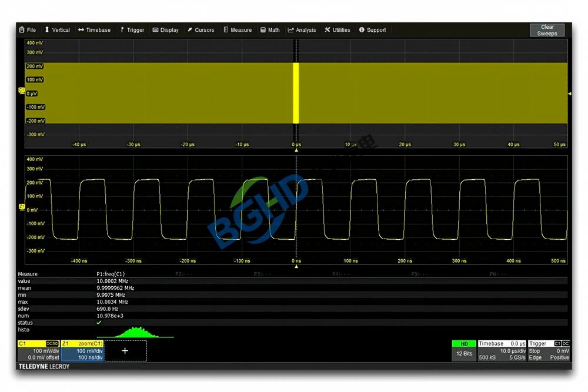Screen dimensions: 588x392
Task: Open the Timebase descriptor box
Action: tap(502, 351)
